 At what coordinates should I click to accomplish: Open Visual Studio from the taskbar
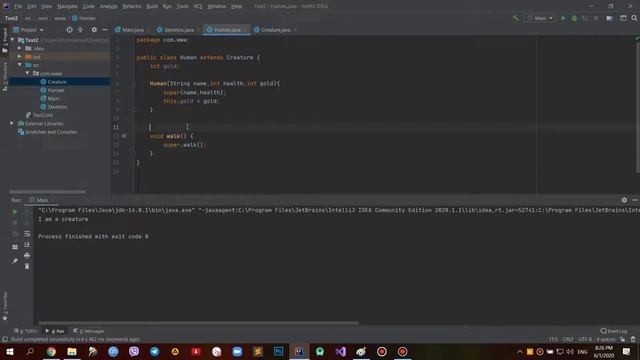pos(340,351)
